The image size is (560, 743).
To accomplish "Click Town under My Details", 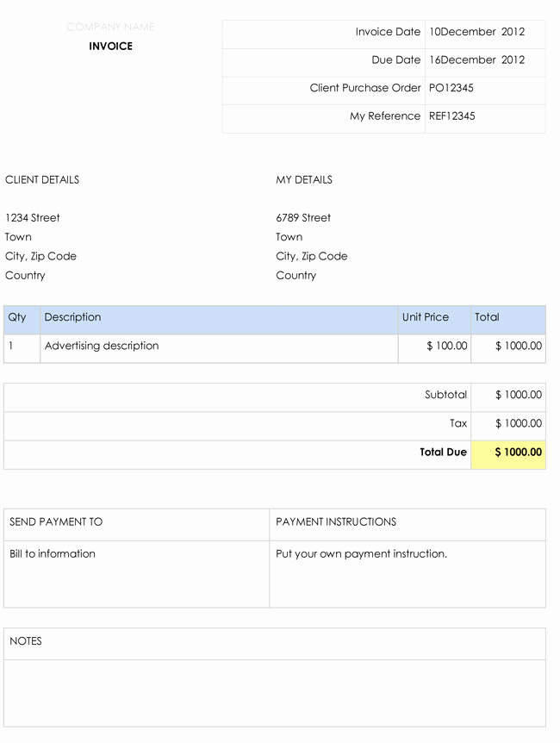I will [289, 237].
